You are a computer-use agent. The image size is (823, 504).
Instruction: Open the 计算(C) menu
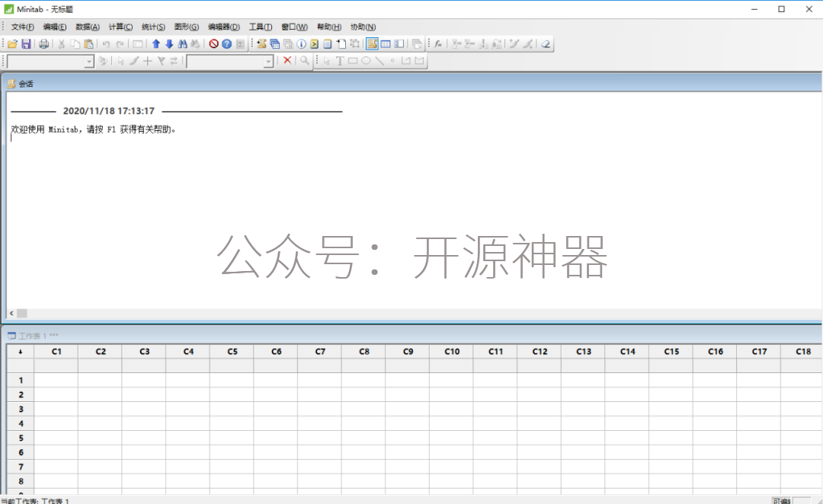[x=120, y=27]
